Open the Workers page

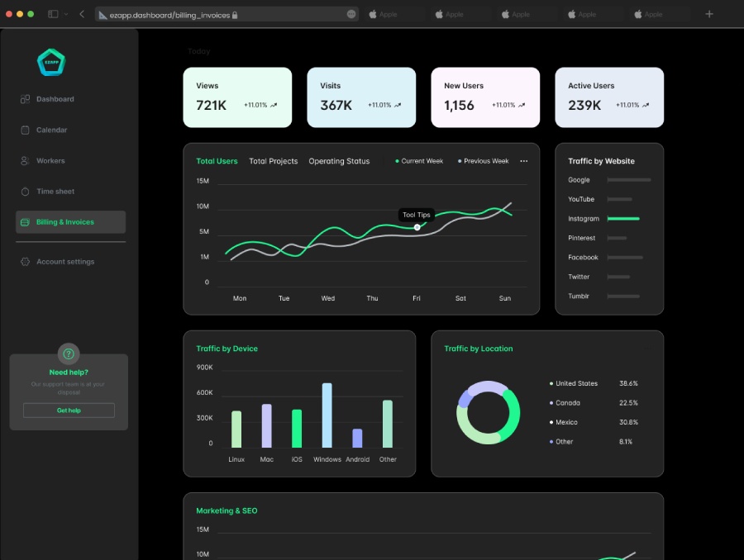point(50,161)
